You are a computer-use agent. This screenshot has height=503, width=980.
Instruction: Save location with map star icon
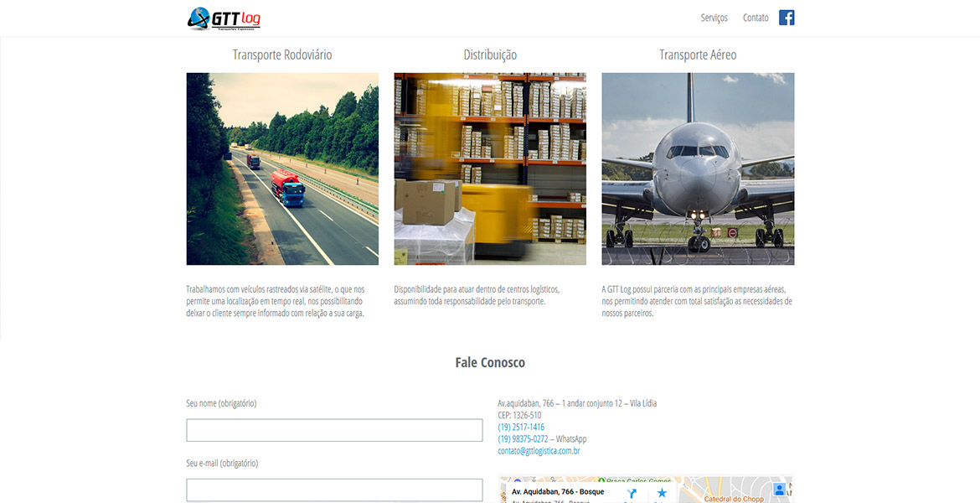tap(662, 493)
